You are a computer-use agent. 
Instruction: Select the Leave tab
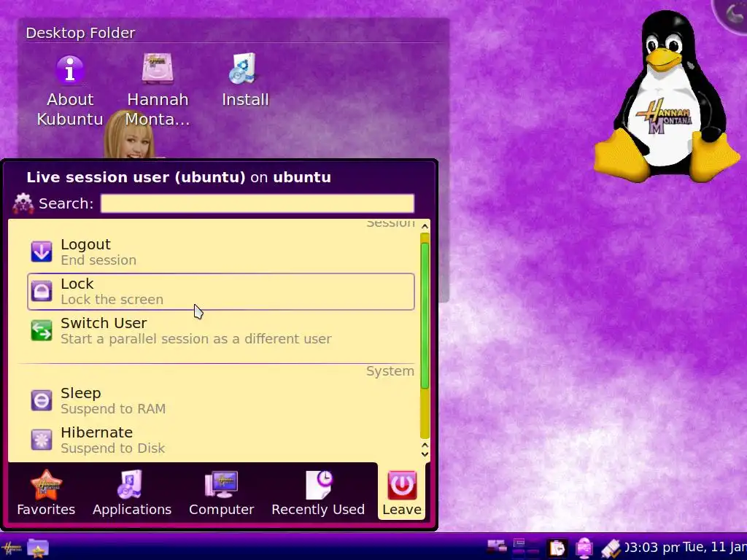pos(402,493)
